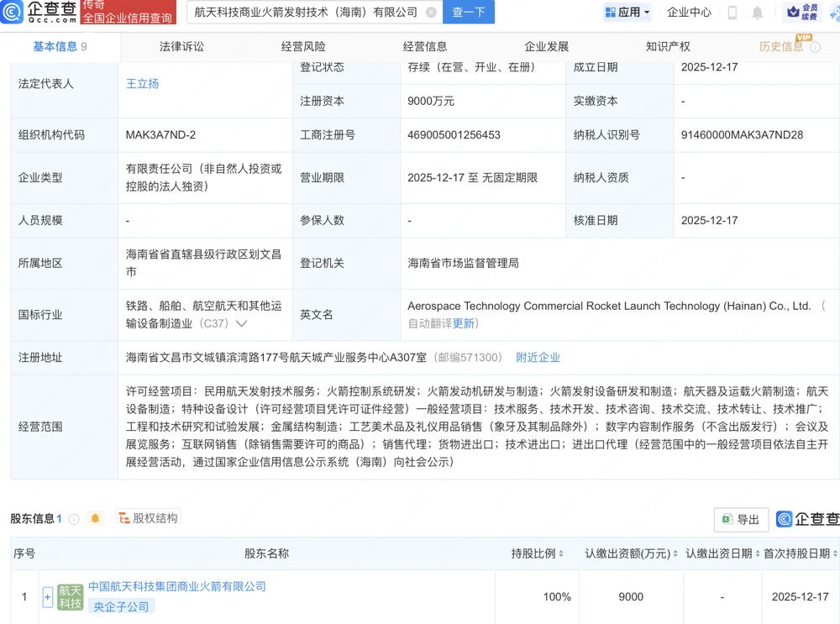Open the notifications bell in the header
This screenshot has width=840, height=624.
click(x=758, y=13)
